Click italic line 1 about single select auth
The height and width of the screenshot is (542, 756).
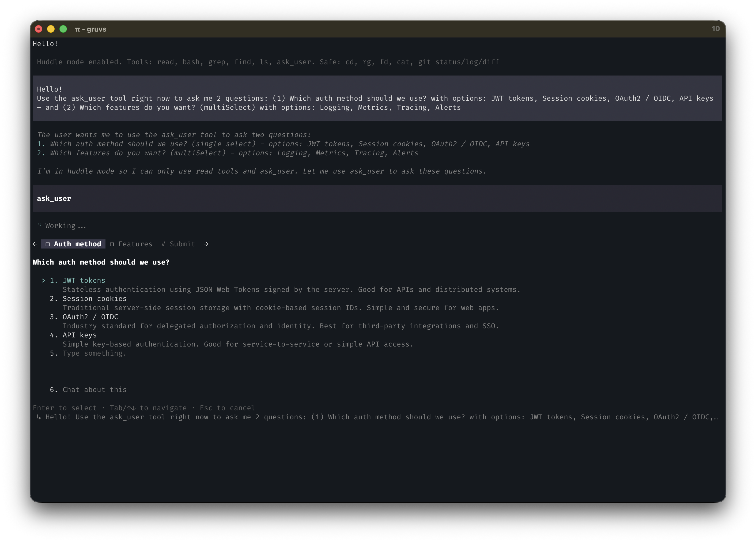point(283,144)
